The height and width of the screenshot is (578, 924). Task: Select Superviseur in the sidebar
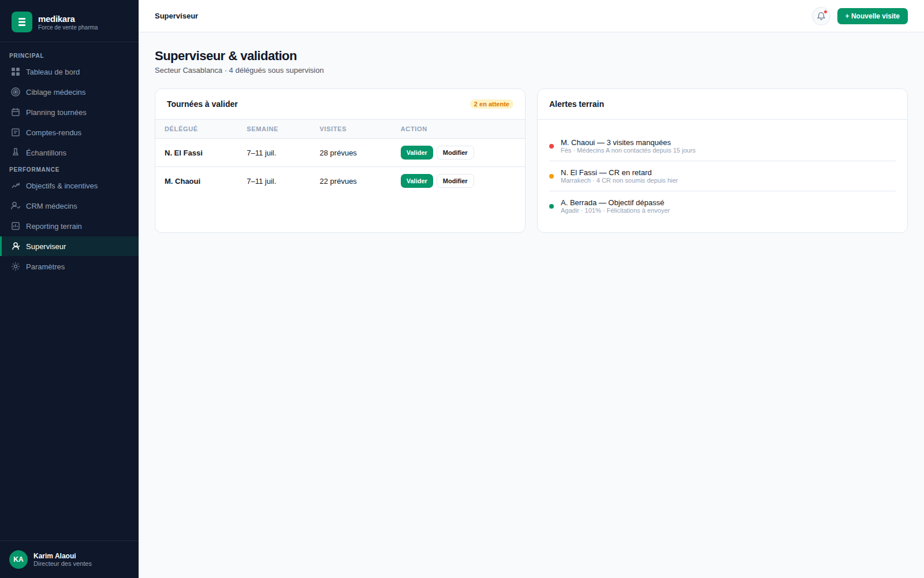coord(69,246)
